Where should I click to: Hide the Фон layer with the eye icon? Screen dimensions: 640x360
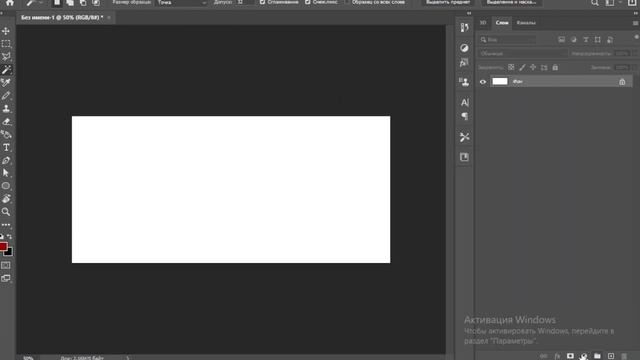point(483,82)
